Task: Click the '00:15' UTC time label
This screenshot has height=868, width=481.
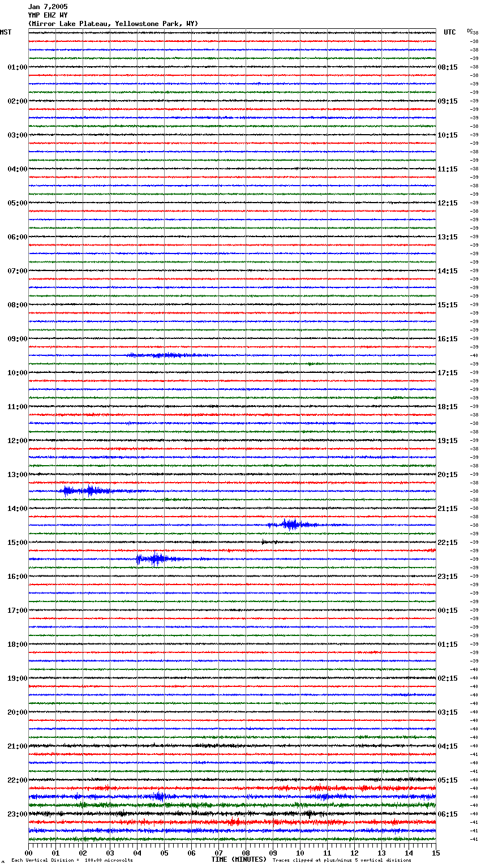Action: [x=448, y=611]
